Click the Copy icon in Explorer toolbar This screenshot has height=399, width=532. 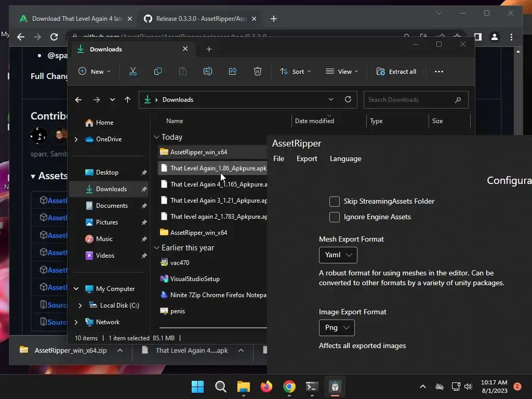click(158, 71)
